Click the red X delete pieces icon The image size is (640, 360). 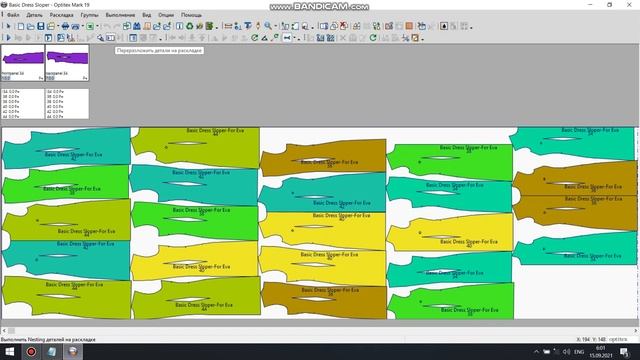click(344, 26)
